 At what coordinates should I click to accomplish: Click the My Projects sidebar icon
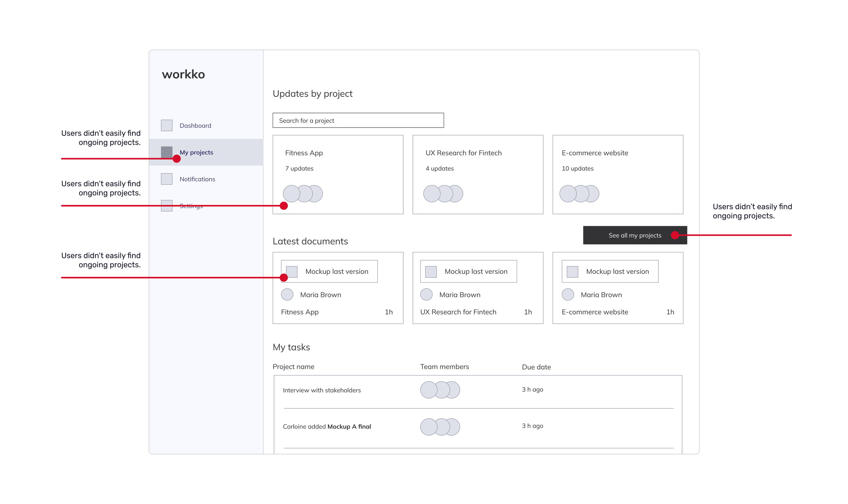click(168, 152)
